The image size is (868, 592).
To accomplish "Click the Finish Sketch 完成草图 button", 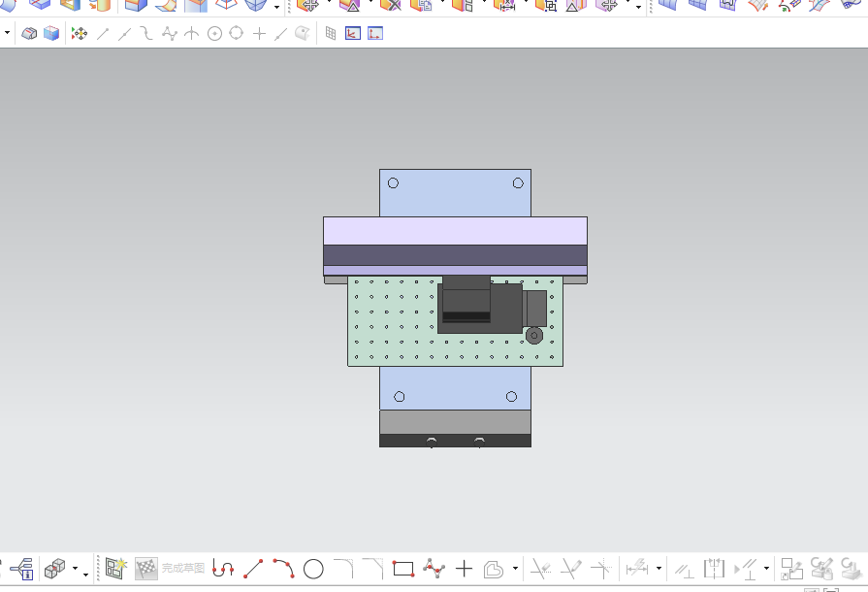I will 171,569.
